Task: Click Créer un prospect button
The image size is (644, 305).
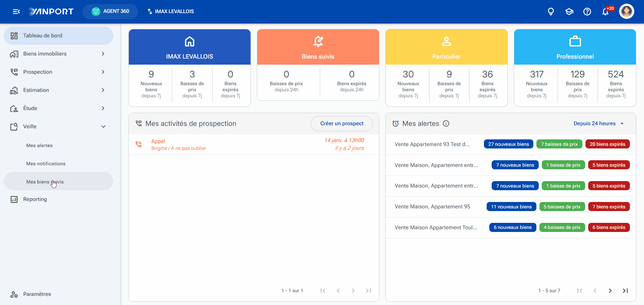Action: point(342,124)
